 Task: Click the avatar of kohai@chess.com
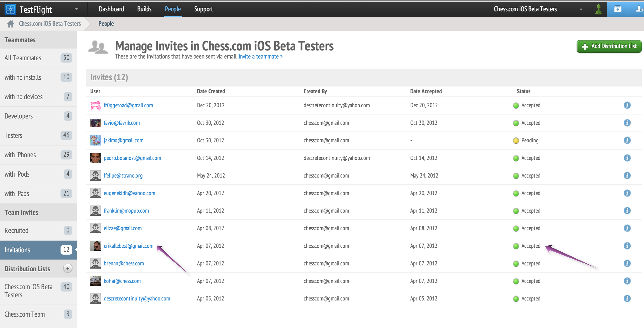pos(96,281)
